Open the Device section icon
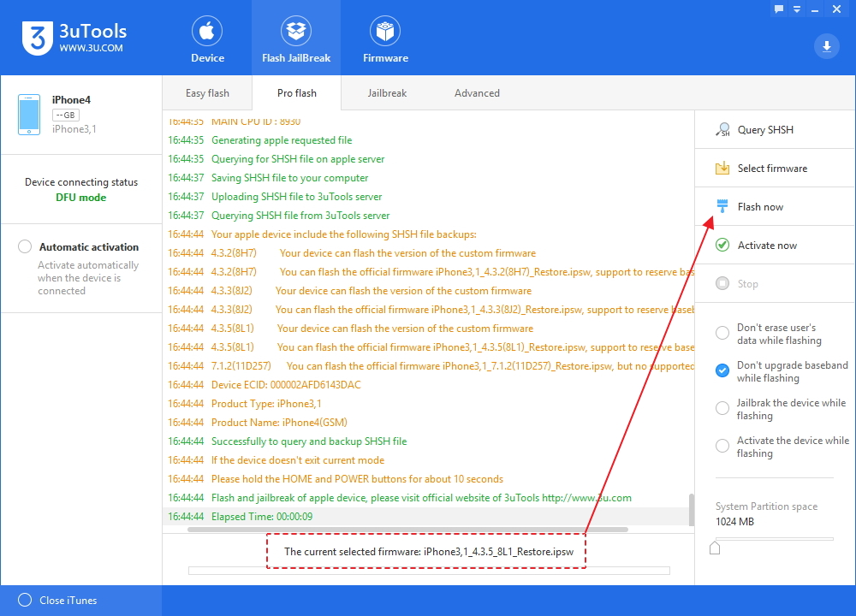 click(207, 31)
